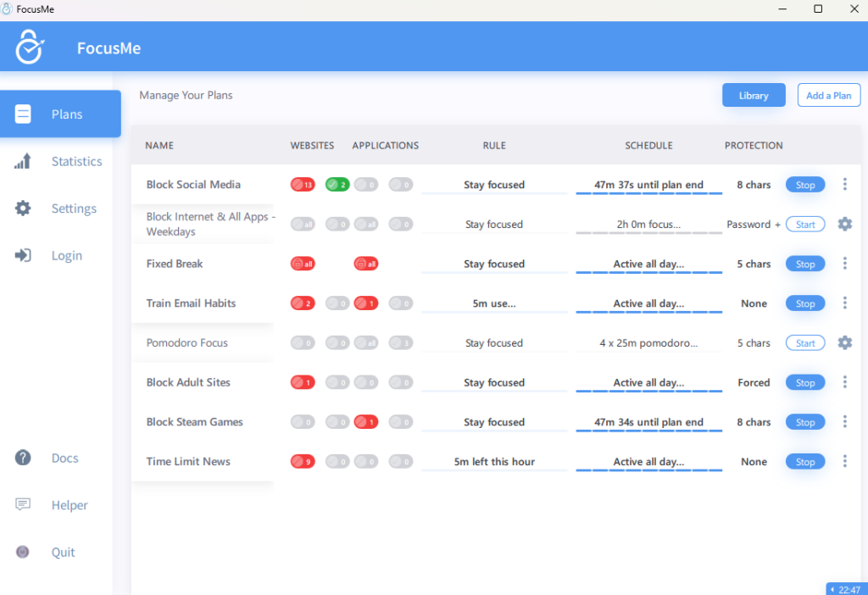Click schedule progress bar for Block Steam Games
The image size is (868, 595).
point(648,431)
